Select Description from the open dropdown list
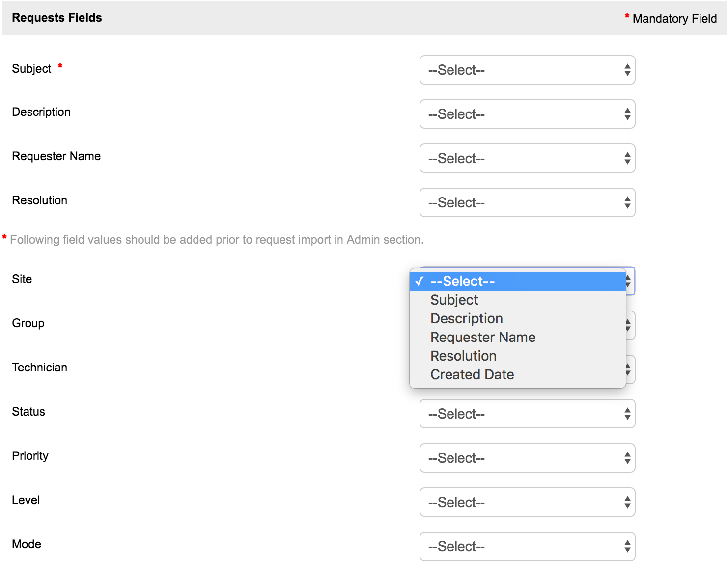The image size is (728, 566). tap(467, 319)
